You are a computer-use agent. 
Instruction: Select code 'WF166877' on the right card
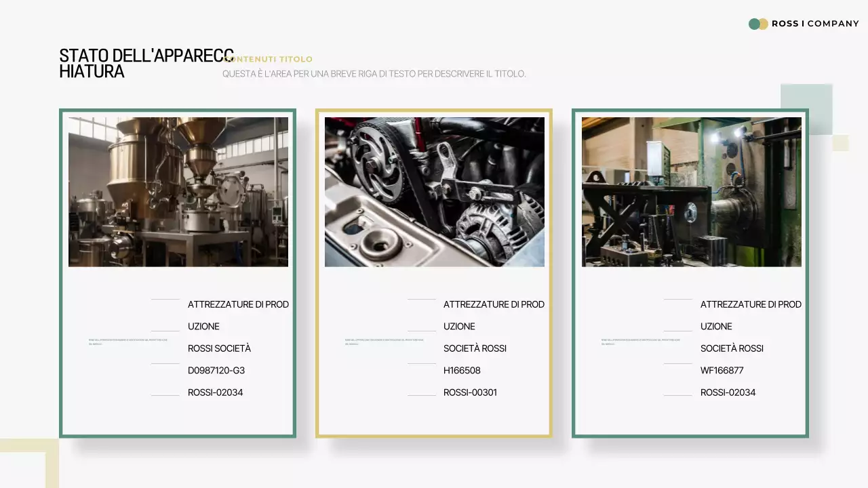coord(721,370)
